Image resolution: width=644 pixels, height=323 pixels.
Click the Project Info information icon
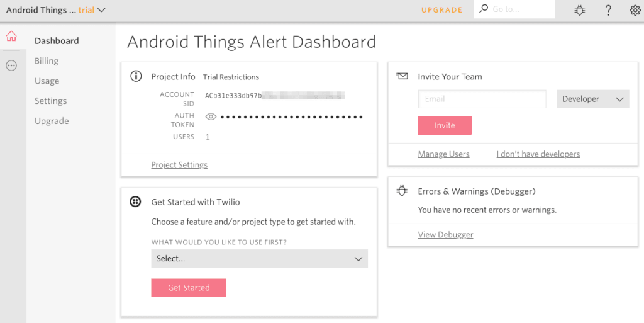click(136, 76)
